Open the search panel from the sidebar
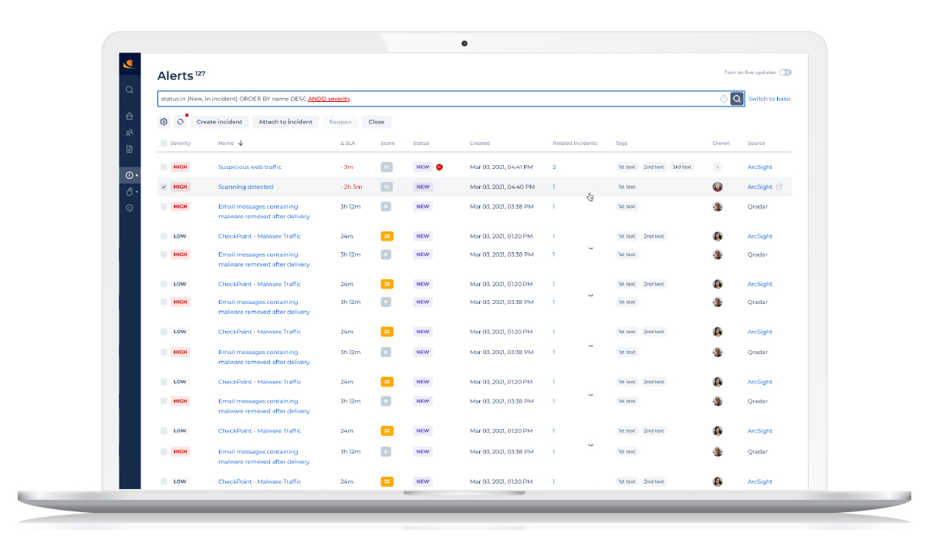 [129, 89]
